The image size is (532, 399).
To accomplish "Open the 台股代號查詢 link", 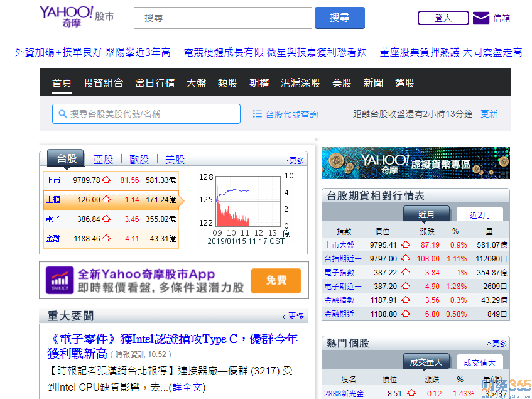I will [292, 114].
